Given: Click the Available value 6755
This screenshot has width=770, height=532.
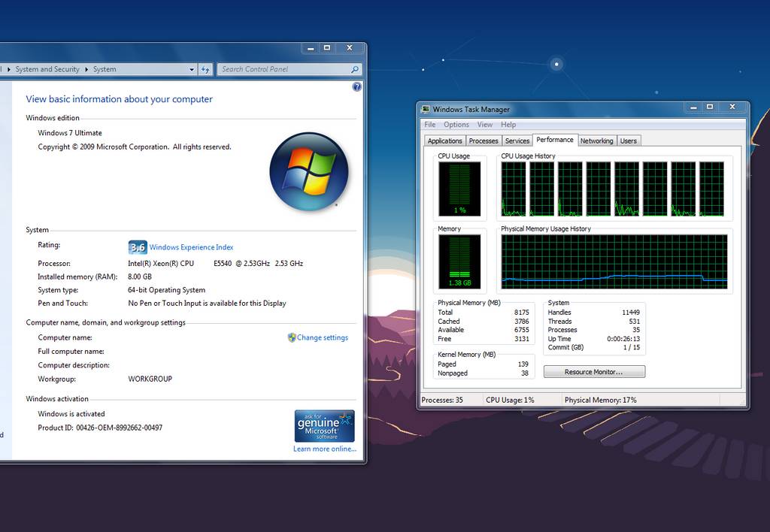Looking at the screenshot, I should (522, 331).
